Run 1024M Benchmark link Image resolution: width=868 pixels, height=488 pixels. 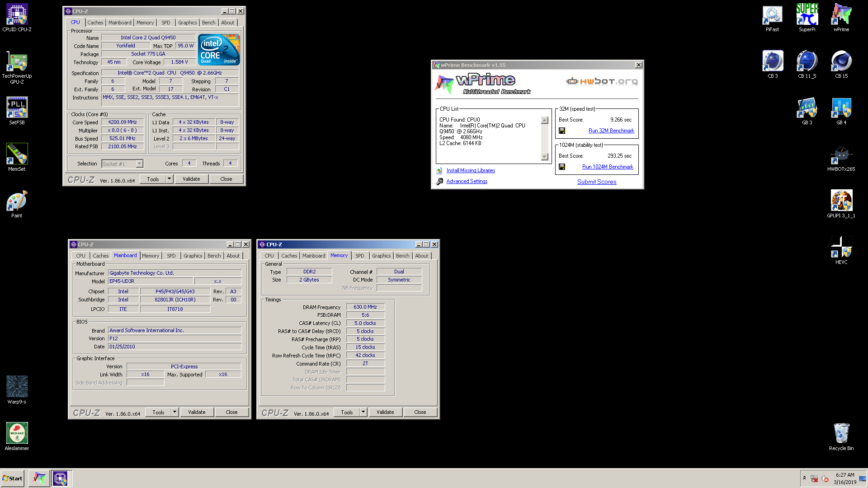(608, 167)
